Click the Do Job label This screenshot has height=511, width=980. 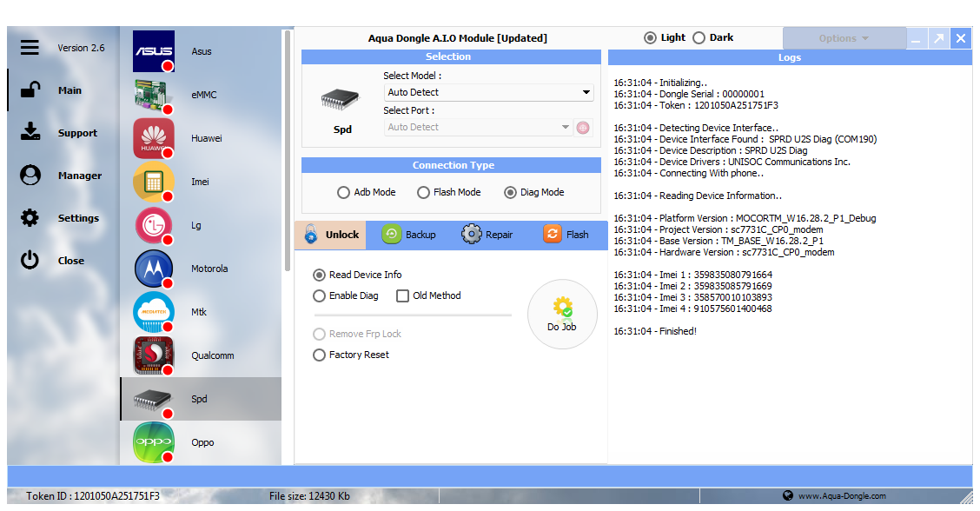click(562, 327)
